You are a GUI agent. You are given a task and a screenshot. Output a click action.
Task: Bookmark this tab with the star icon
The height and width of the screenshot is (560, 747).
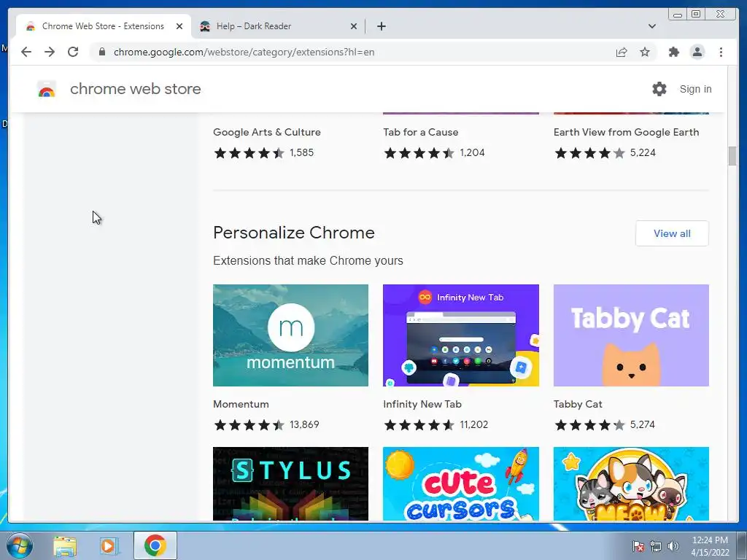(x=645, y=52)
